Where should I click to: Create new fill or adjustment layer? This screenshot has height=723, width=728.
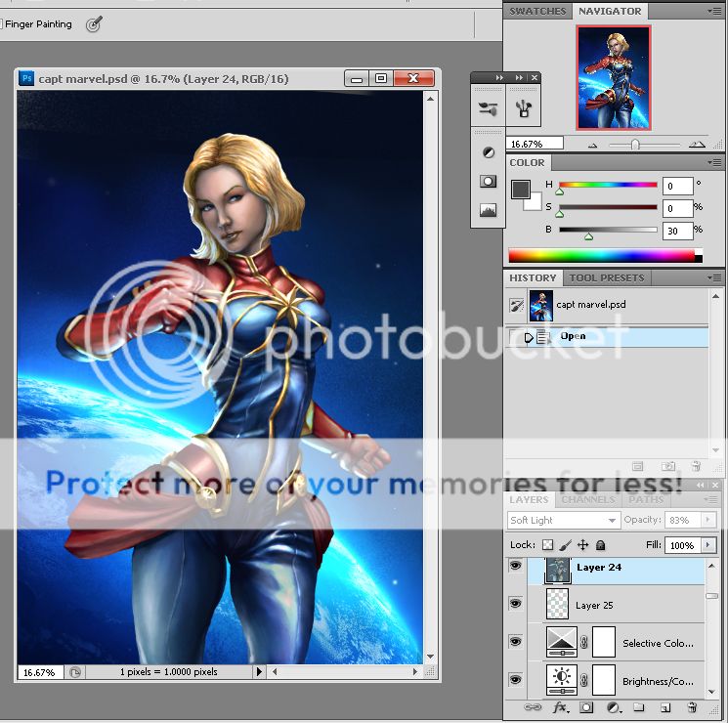[614, 707]
